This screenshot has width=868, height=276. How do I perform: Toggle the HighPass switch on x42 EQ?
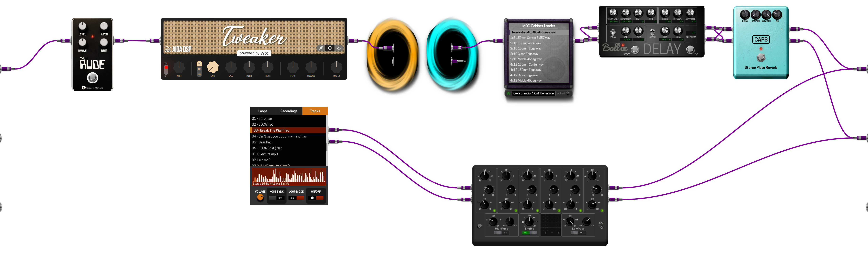pyautogui.click(x=501, y=233)
